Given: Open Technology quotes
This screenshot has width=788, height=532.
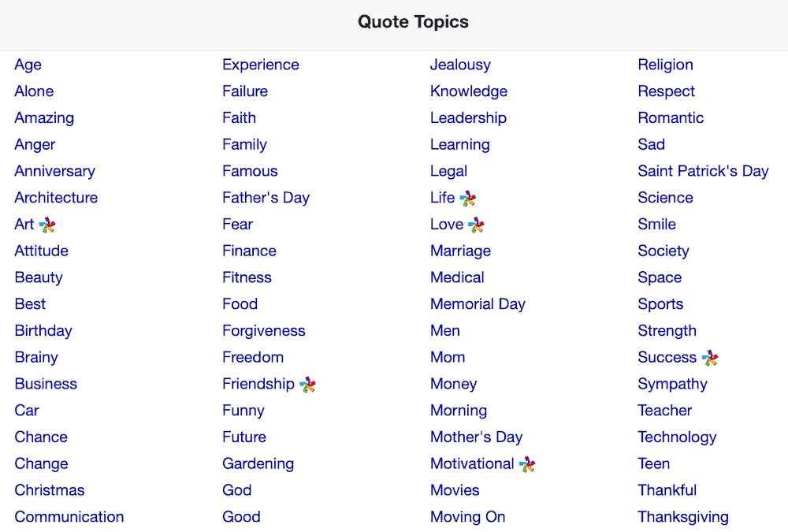Looking at the screenshot, I should pyautogui.click(x=677, y=437).
